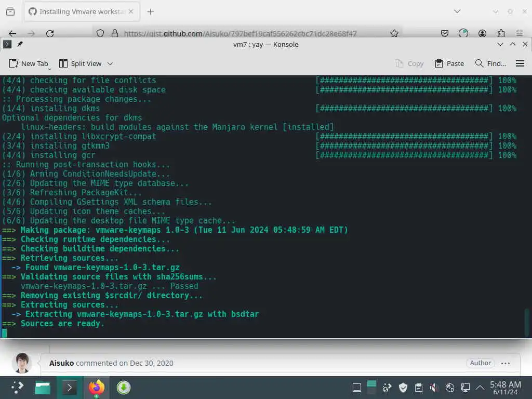Screen dimensions: 532x399
Task: Go forward in Firefox browser
Action: pos(31,33)
